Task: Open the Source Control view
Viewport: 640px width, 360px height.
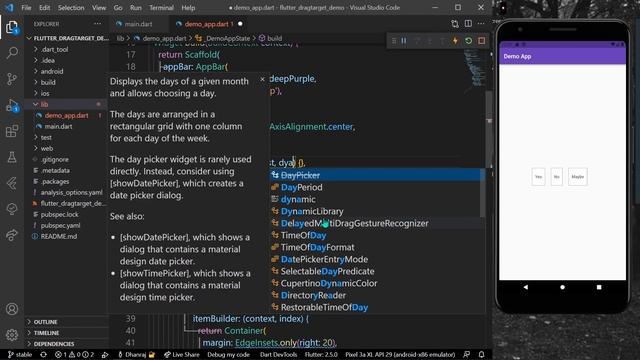Action: point(12,79)
